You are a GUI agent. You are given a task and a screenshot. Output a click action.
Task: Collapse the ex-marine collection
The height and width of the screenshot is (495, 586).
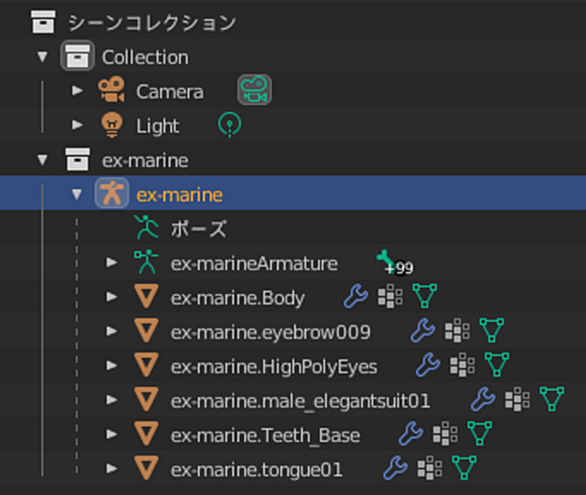tap(42, 160)
